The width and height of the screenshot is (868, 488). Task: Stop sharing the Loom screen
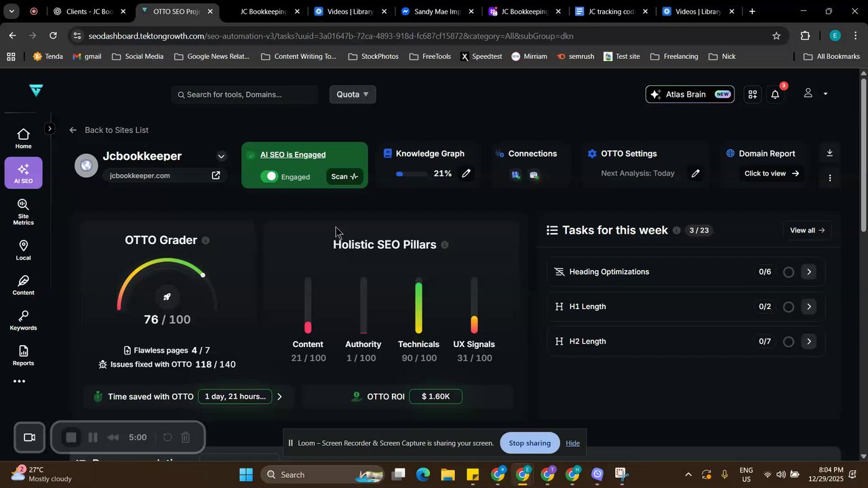pos(530,443)
